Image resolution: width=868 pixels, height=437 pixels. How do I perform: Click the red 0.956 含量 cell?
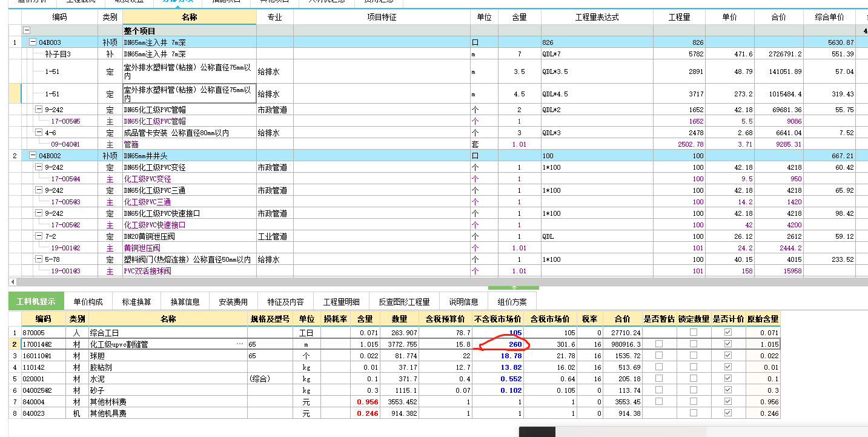coord(365,401)
